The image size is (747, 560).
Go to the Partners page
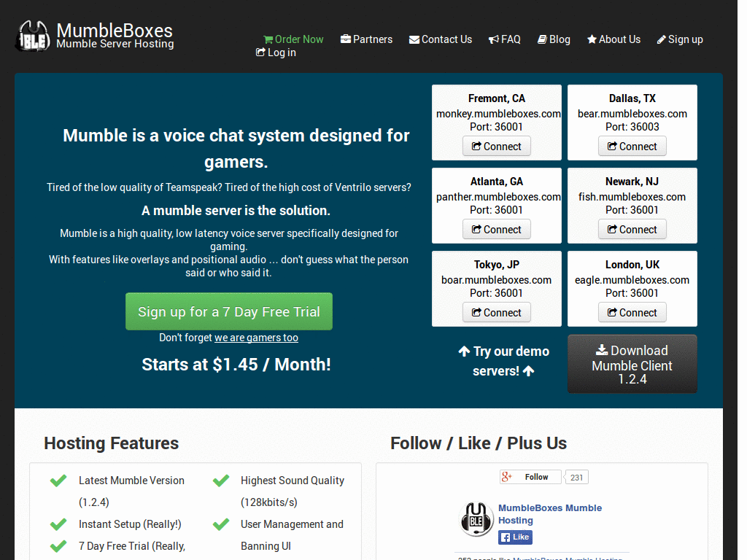point(366,39)
